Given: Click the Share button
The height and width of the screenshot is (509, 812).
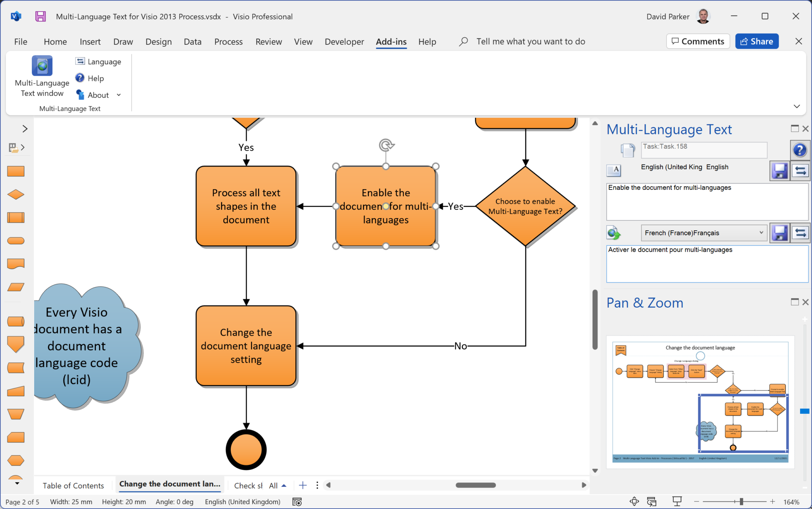Looking at the screenshot, I should [756, 41].
